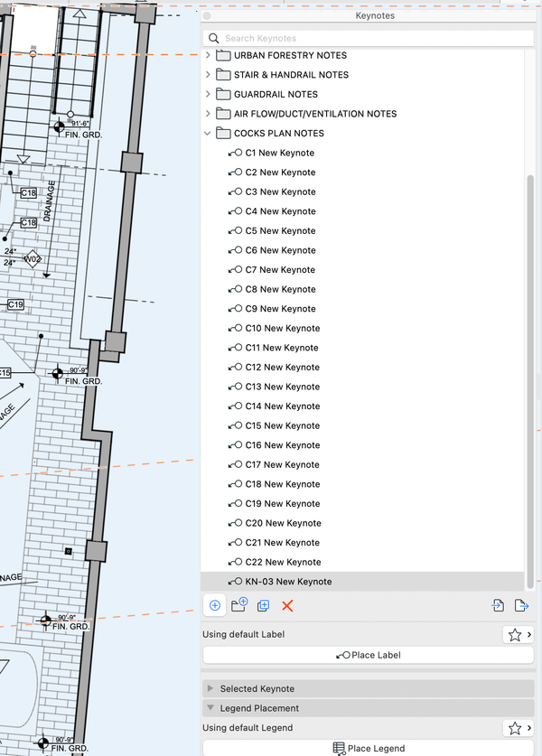Select C15 New Keynote

click(283, 425)
